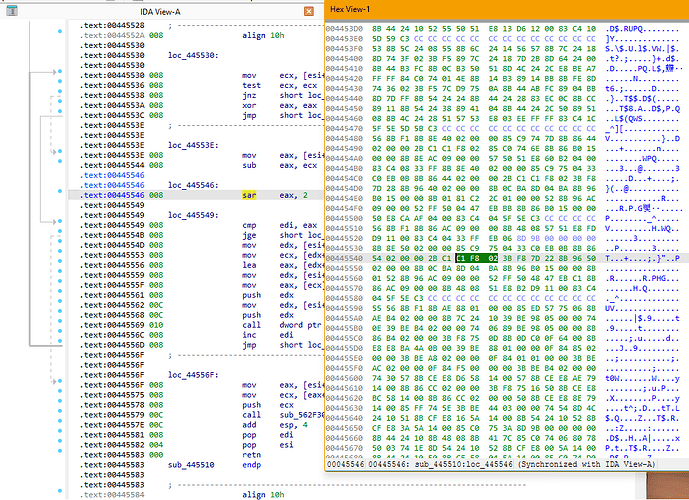The image size is (689, 500).
Task: Click highlighted bytes C1 F8 02 in hex view
Action: [x=476, y=258]
